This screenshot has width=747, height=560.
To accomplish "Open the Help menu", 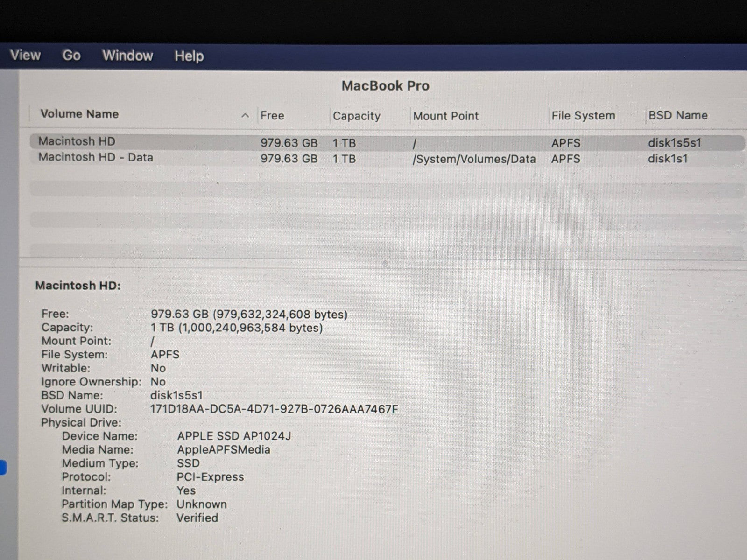I will pos(189,56).
